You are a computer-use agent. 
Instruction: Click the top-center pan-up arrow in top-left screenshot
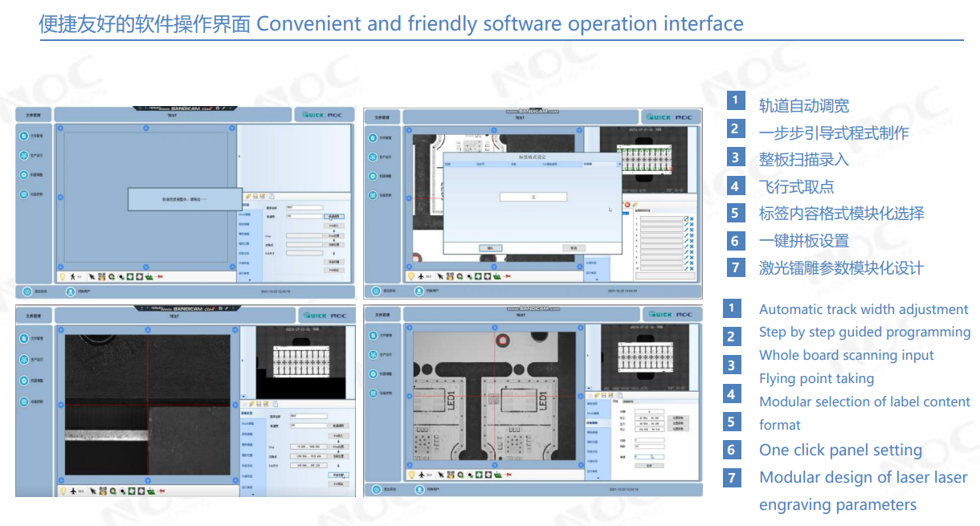pos(145,128)
